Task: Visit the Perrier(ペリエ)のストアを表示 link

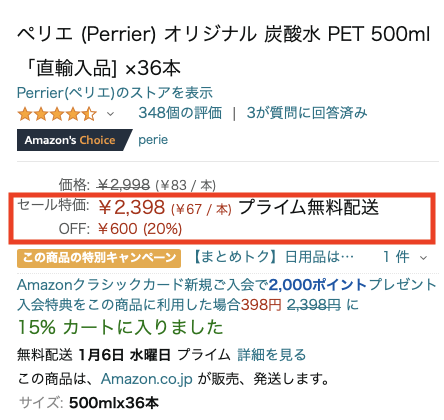Action: coord(115,93)
